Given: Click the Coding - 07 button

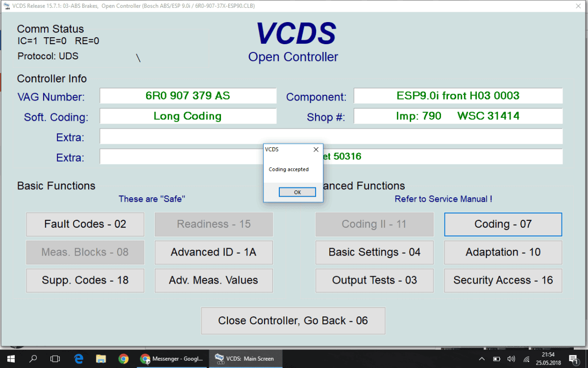Looking at the screenshot, I should point(503,224).
